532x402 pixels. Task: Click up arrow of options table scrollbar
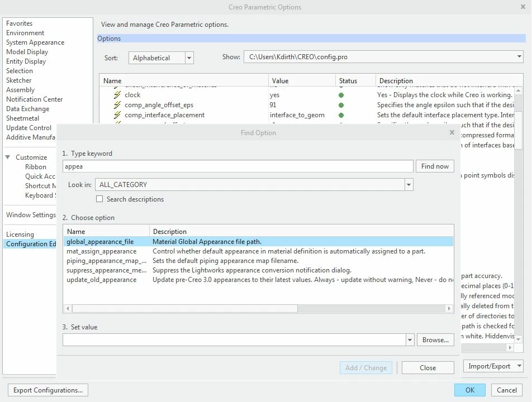click(x=518, y=91)
